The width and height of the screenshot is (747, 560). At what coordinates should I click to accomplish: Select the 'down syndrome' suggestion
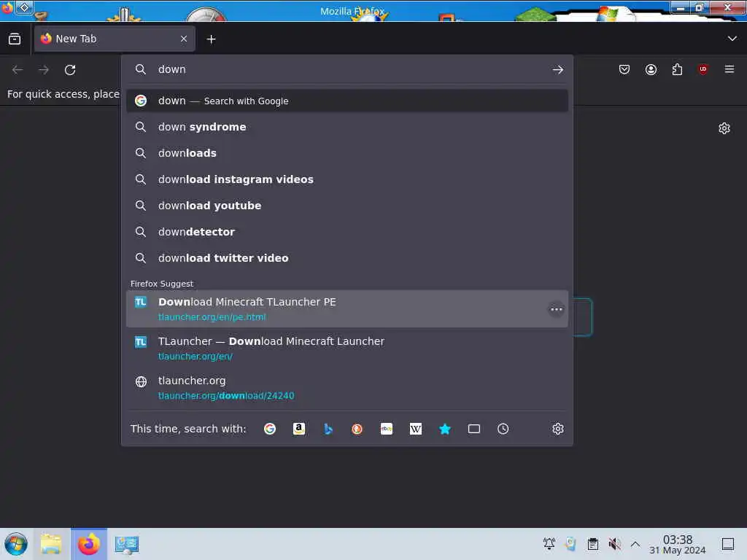pos(347,127)
